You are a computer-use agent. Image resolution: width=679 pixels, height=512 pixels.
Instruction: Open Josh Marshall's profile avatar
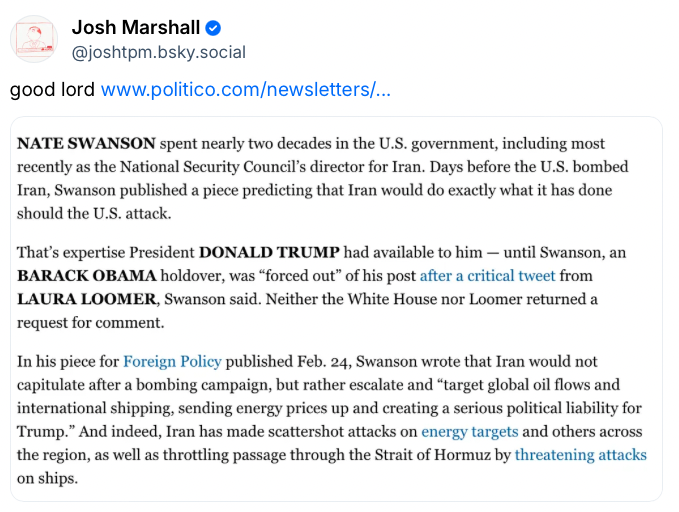click(x=34, y=39)
